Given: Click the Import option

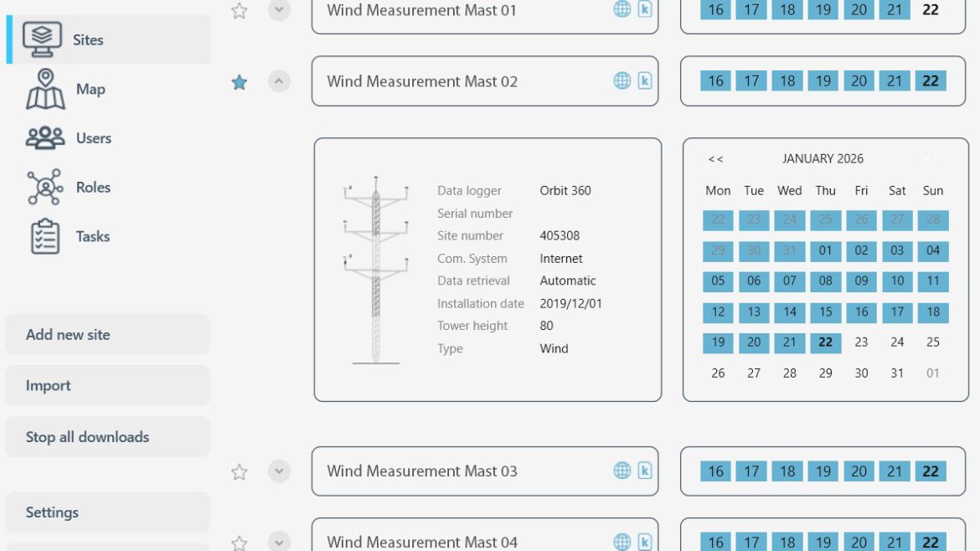Looking at the screenshot, I should (47, 385).
